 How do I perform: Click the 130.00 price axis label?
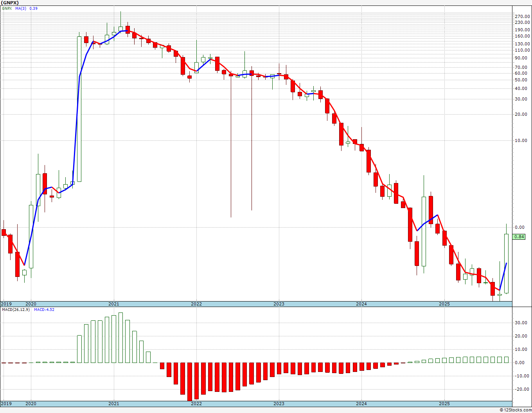point(522,44)
